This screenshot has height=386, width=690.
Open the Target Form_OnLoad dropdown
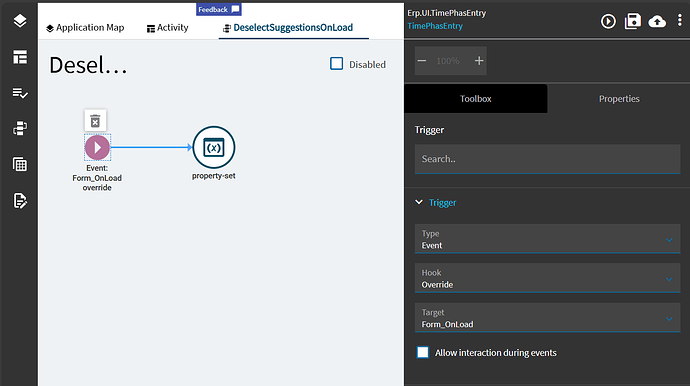tap(547, 318)
